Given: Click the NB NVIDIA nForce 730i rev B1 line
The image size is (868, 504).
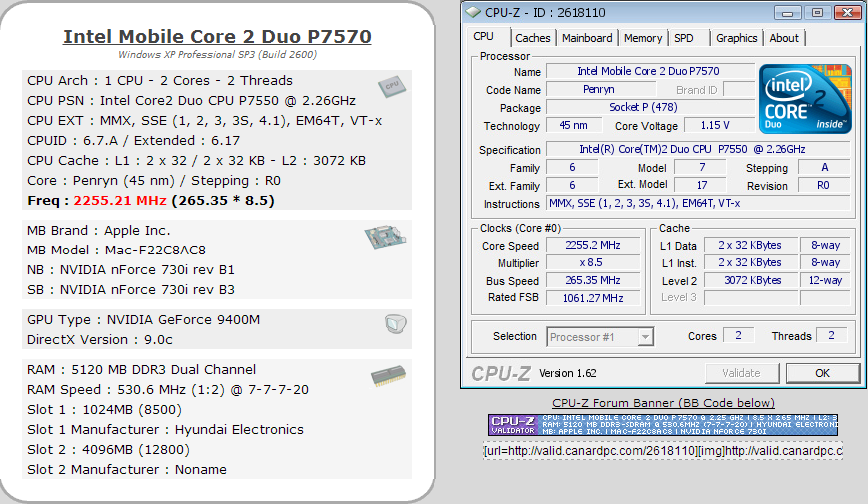Looking at the screenshot, I should click(131, 270).
